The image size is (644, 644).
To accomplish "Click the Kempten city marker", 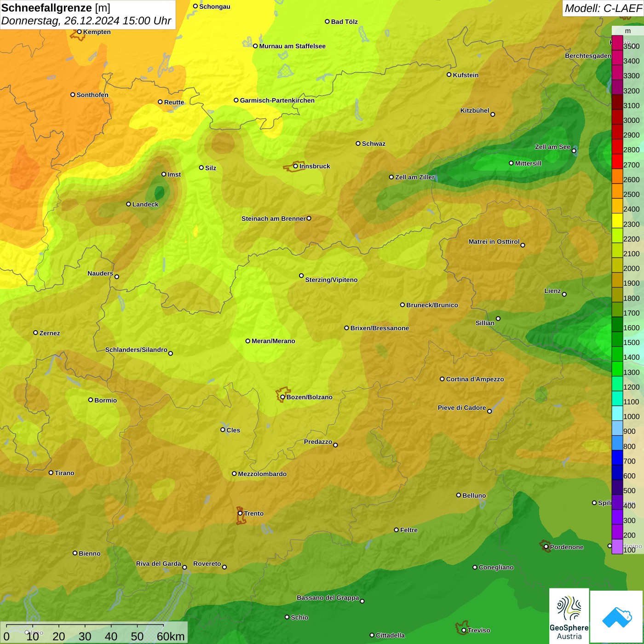I will [x=79, y=32].
